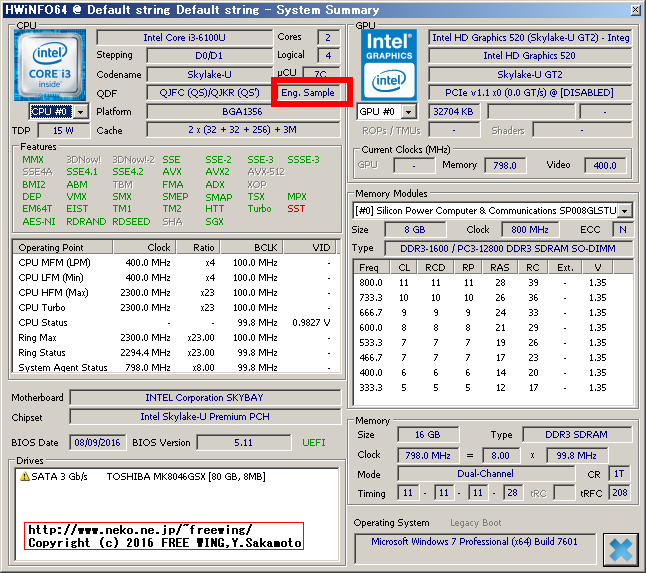The width and height of the screenshot is (646, 573).
Task: Click the QDF QJFC (QS)/QJKR (QS) field
Action: [x=209, y=93]
